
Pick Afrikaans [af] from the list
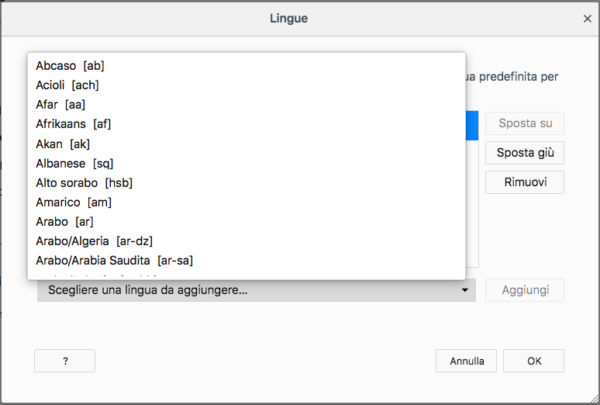point(73,124)
